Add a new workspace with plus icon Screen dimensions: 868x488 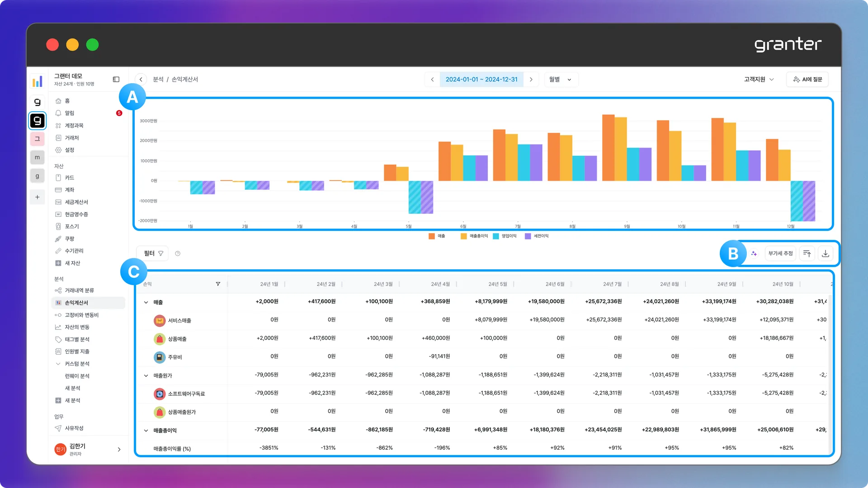pos(38,197)
